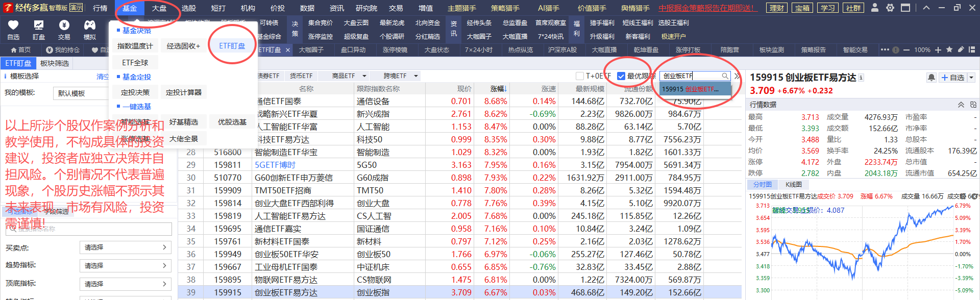The height and width of the screenshot is (300, 980).
Task: Open the 基金 main menu
Action: click(x=130, y=8)
